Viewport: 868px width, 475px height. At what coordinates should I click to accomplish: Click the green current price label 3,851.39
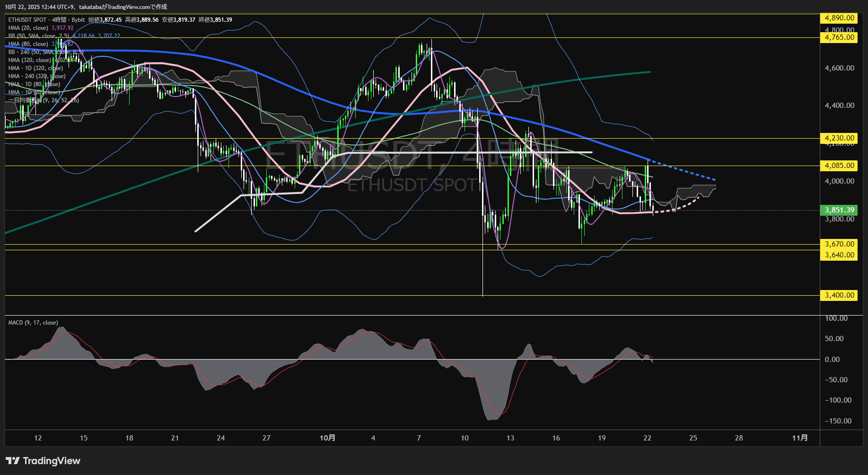839,210
